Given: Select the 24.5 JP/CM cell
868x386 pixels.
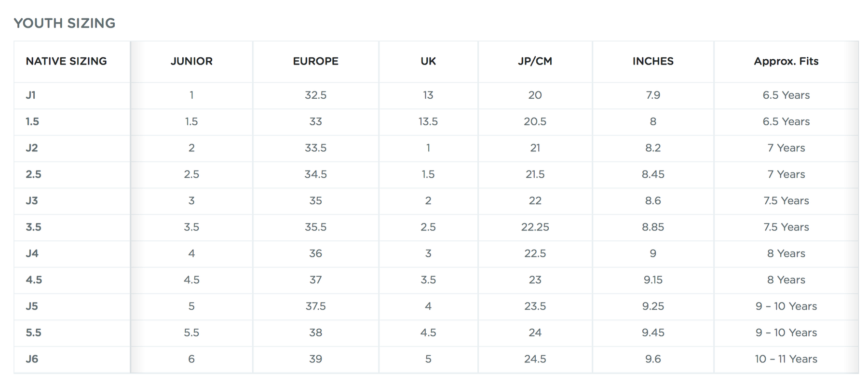Looking at the screenshot, I should (535, 359).
